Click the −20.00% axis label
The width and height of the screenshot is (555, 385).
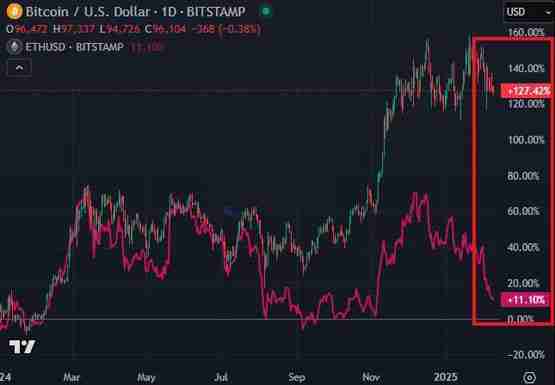pos(526,355)
